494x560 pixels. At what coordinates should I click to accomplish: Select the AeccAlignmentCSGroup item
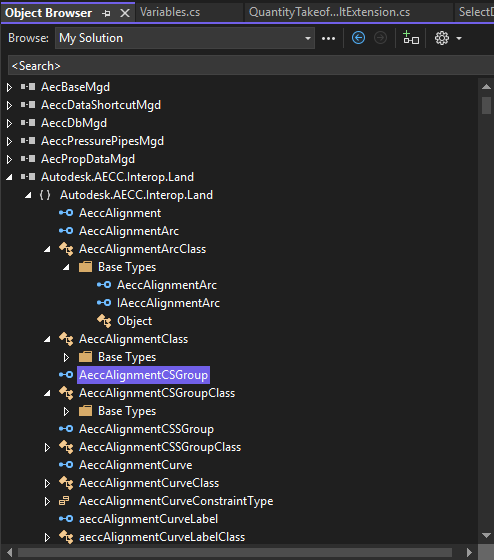tap(143, 375)
